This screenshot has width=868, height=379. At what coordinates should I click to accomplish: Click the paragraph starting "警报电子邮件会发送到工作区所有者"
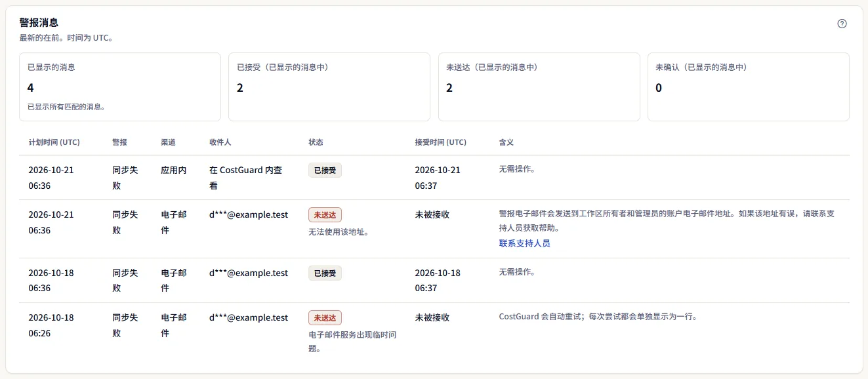[x=667, y=221]
